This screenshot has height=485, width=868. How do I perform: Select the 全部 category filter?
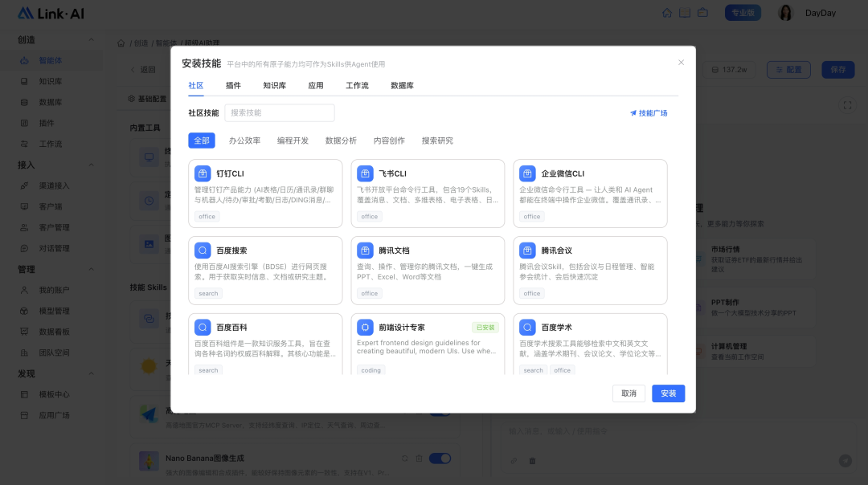pos(202,141)
